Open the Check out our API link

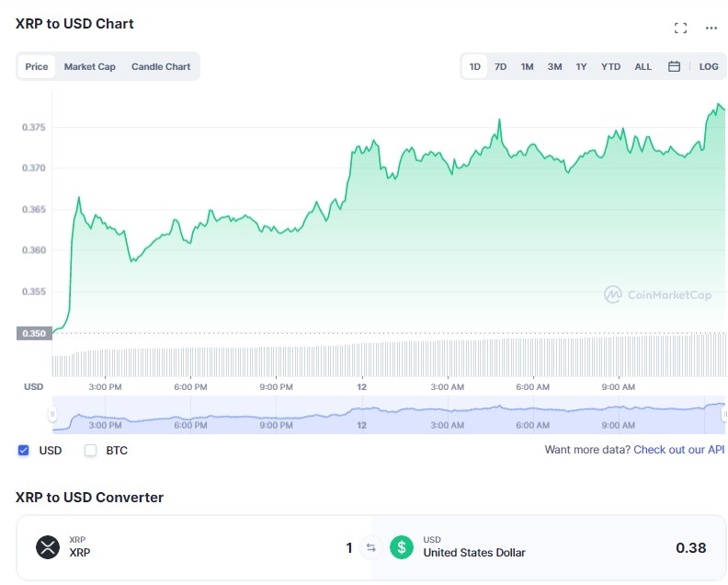(678, 449)
